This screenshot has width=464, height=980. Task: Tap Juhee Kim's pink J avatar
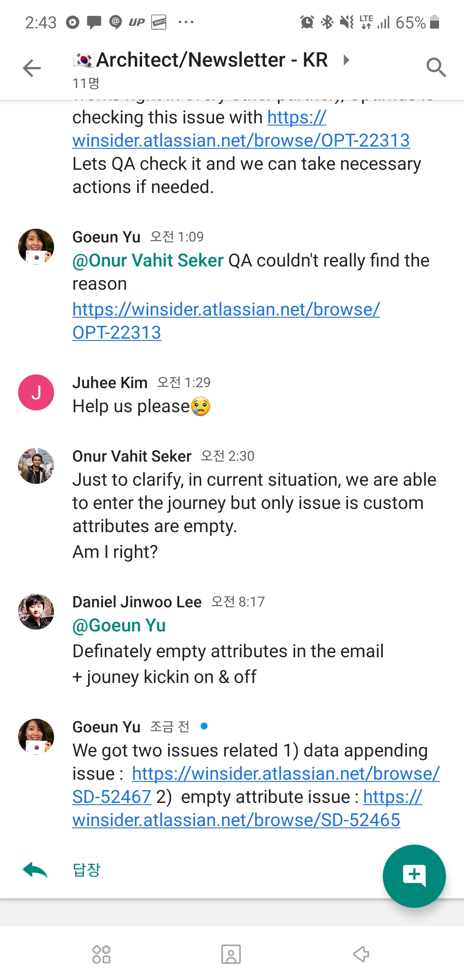pos(36,392)
